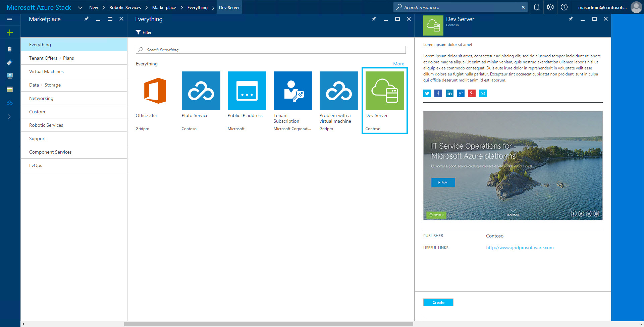644x327 pixels.
Task: Select Networking category
Action: pos(74,98)
